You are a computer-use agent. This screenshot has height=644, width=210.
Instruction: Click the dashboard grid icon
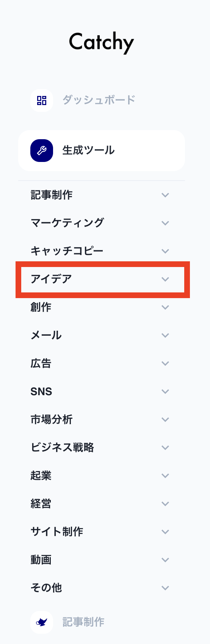pos(42,101)
